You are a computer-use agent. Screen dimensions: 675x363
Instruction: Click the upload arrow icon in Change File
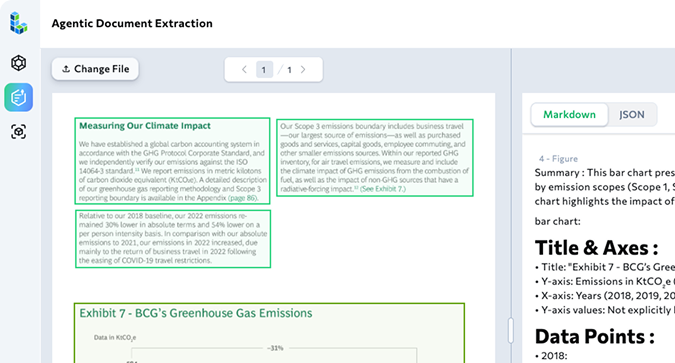pos(66,69)
